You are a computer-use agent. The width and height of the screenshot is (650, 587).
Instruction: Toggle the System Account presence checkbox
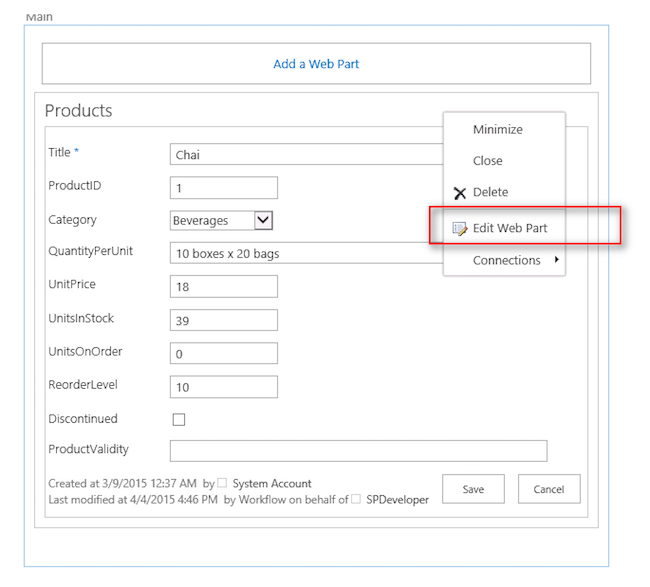pos(222,484)
